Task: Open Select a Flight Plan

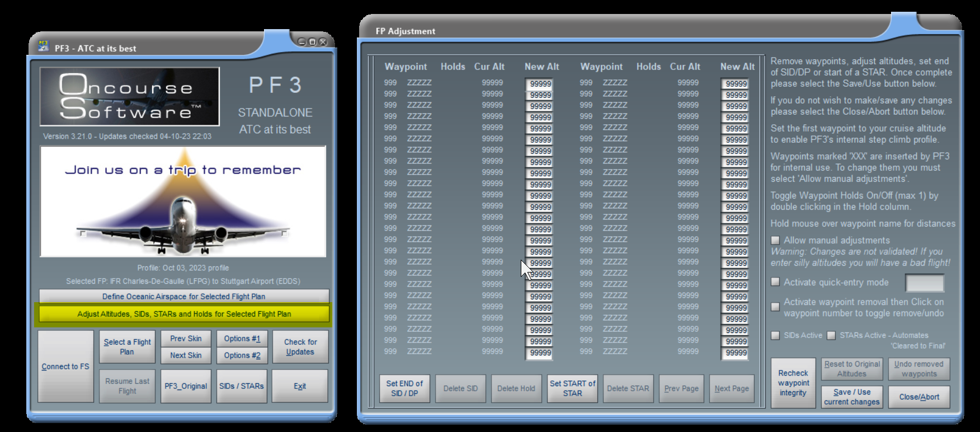Action: [127, 347]
